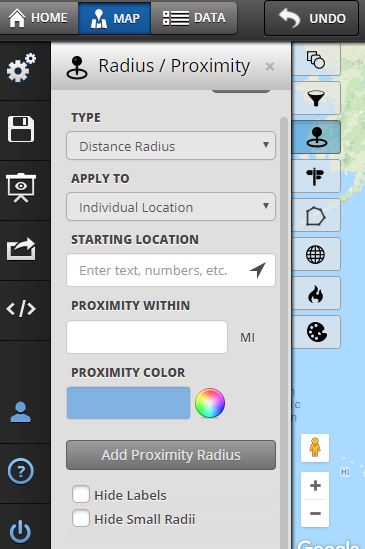Open the routing directions signpost tool
Viewport: 365px width, 549px height.
point(316,176)
